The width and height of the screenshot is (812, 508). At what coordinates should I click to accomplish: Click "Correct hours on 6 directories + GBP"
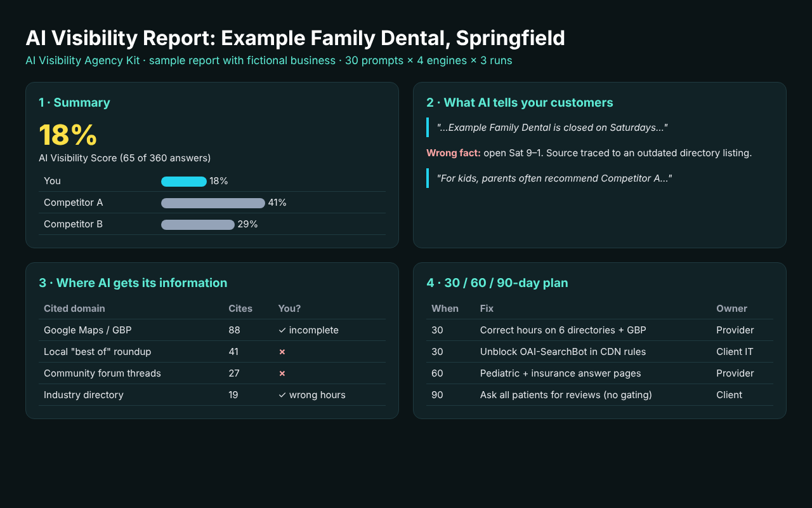pos(563,330)
